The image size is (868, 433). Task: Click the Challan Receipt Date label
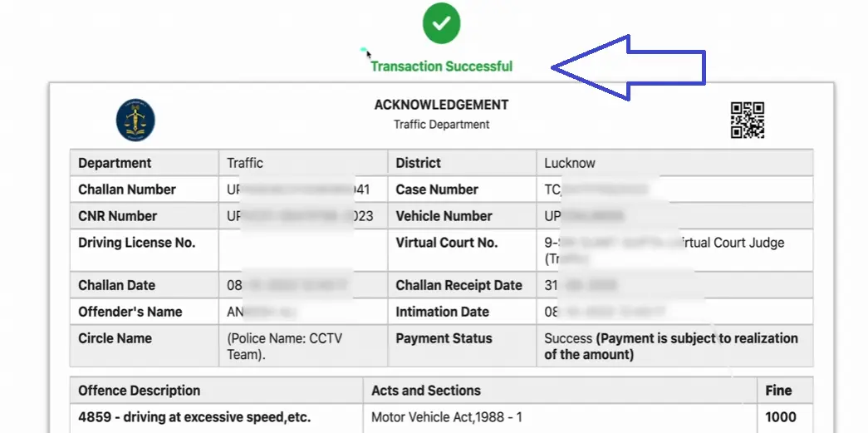459,285
